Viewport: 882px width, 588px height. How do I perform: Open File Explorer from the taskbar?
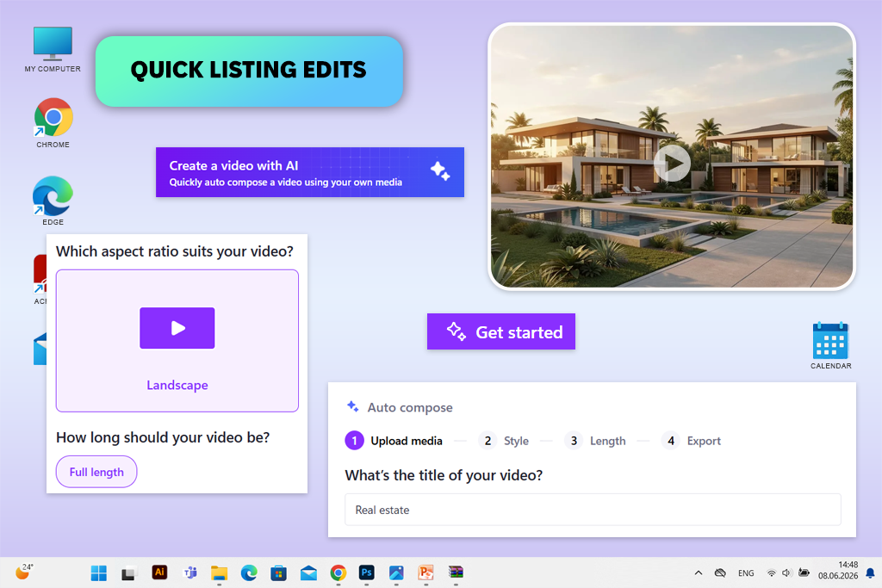click(x=219, y=573)
